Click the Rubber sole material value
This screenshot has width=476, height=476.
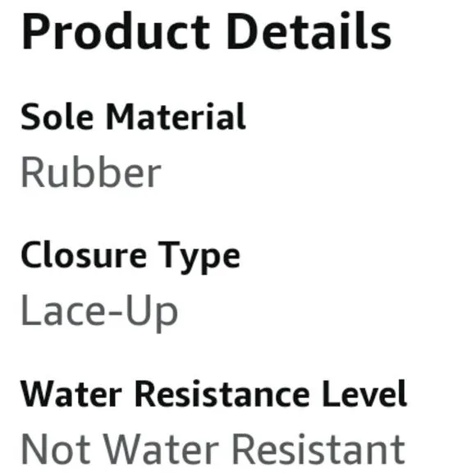91,172
